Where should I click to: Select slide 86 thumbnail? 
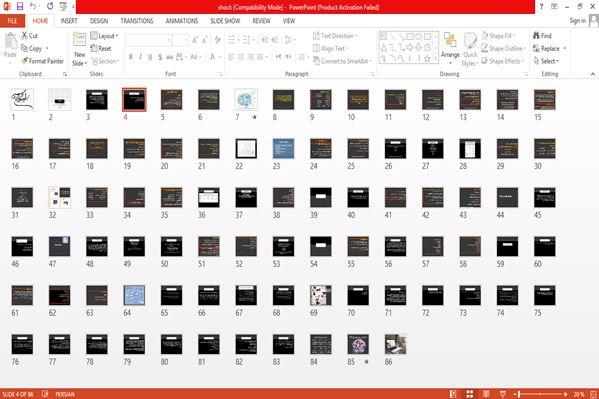coord(395,344)
